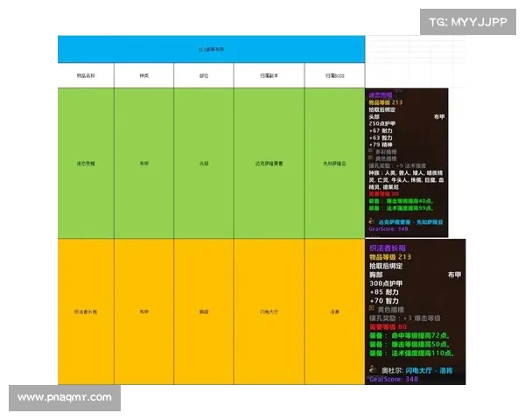Click the orange 胸部 slot cell

203,311
